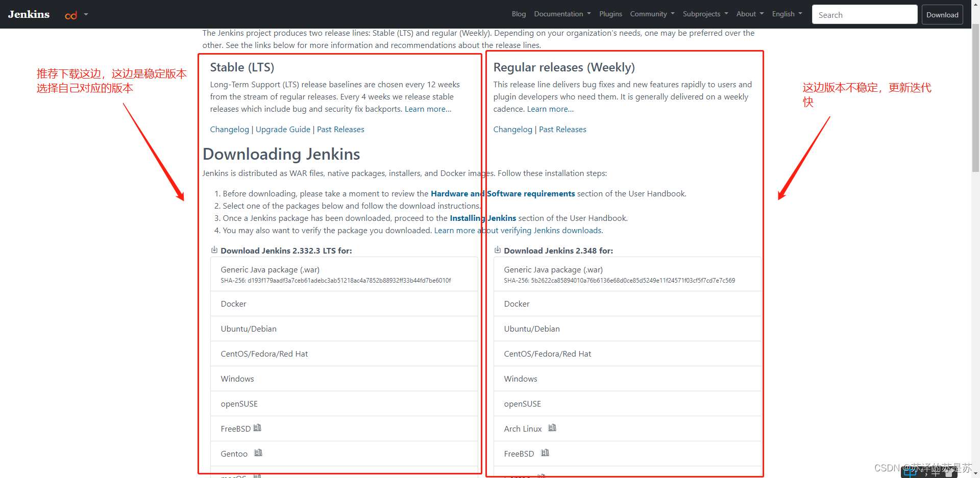Viewport: 980px width, 478px height.
Task: Click third-party icon next to Weekly FreeBSD
Action: [545, 453]
